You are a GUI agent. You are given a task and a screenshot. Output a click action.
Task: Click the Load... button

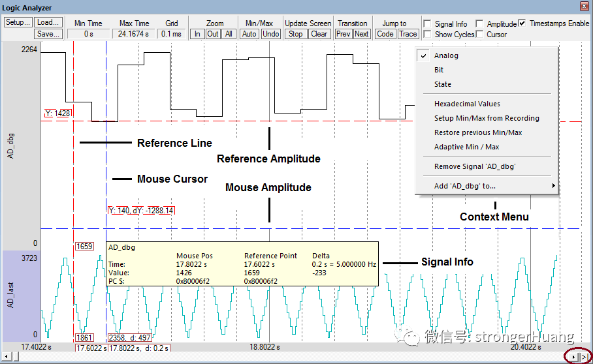pos(48,22)
